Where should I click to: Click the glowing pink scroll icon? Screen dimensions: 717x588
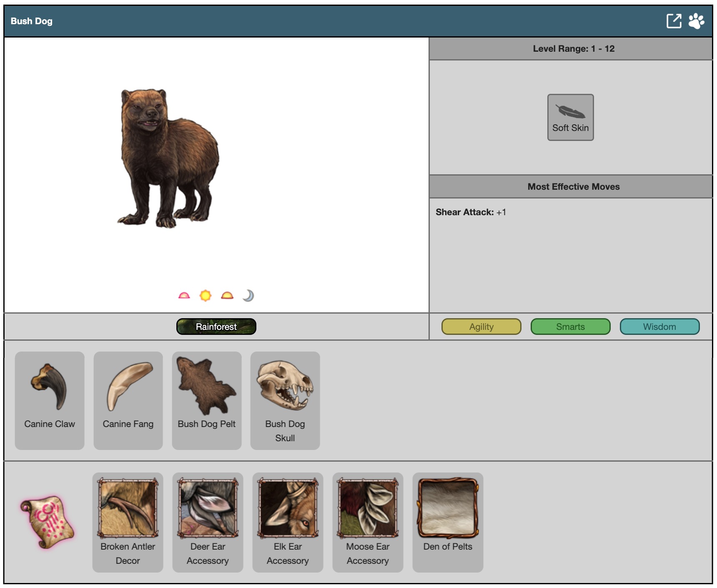pos(48,522)
